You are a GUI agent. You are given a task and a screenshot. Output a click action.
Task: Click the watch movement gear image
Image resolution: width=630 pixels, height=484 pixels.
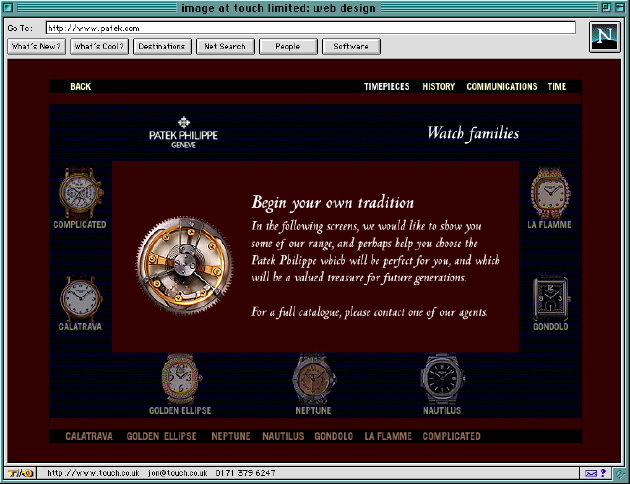point(184,265)
